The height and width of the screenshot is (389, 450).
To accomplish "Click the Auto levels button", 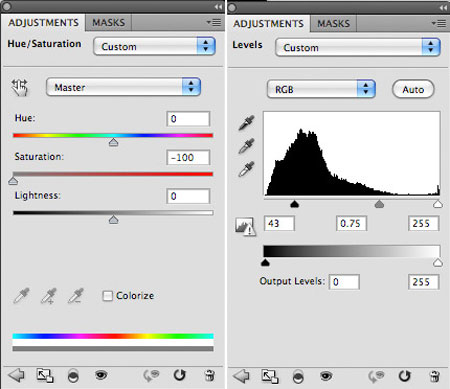I will 413,89.
